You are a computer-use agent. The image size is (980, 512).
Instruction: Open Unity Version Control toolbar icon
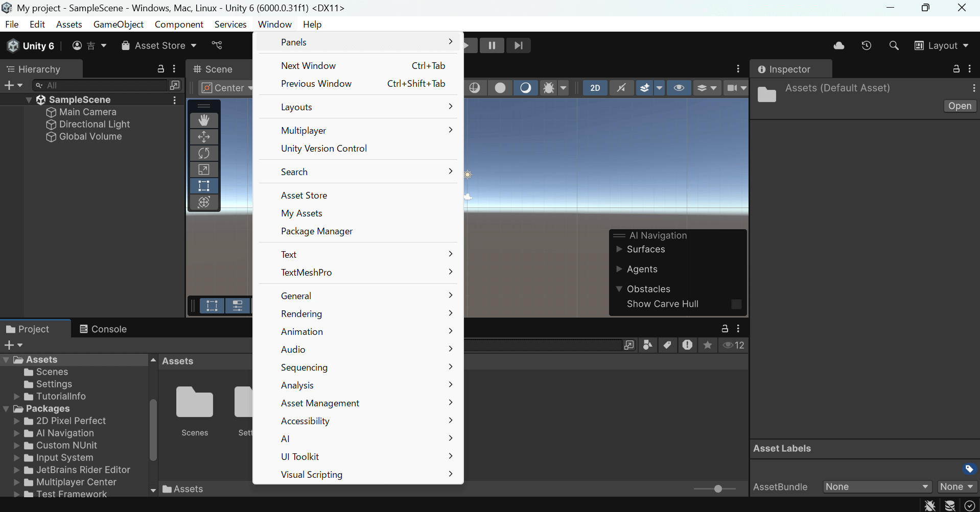(217, 45)
